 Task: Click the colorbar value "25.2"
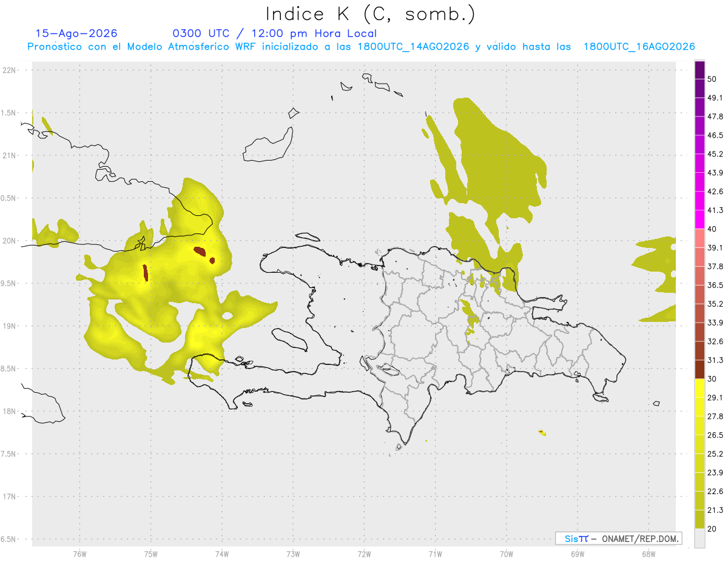point(715,454)
